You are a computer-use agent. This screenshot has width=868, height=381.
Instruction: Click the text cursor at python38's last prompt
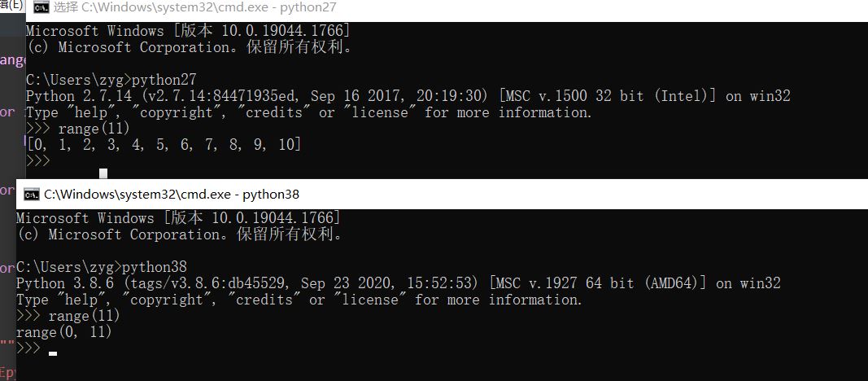(x=53, y=353)
